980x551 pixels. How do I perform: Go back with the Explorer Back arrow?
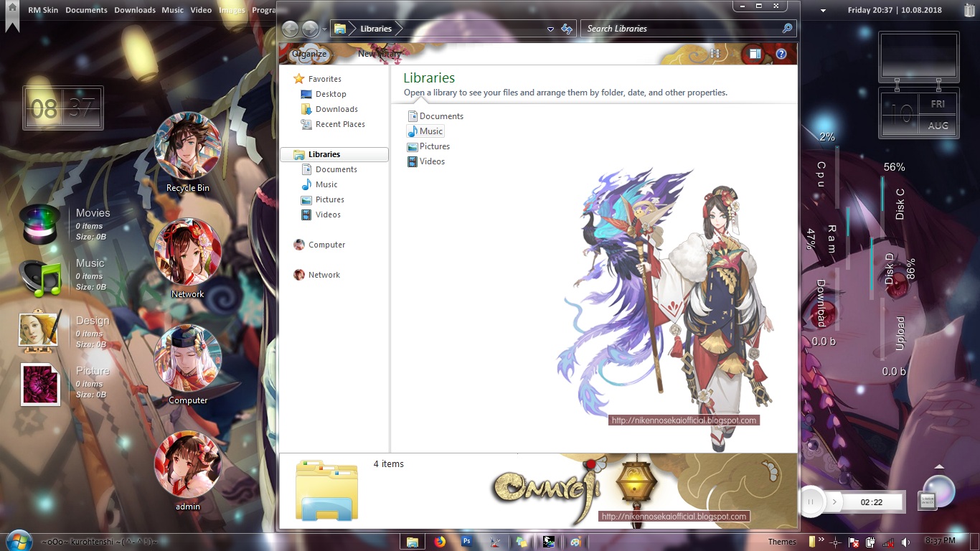click(290, 29)
